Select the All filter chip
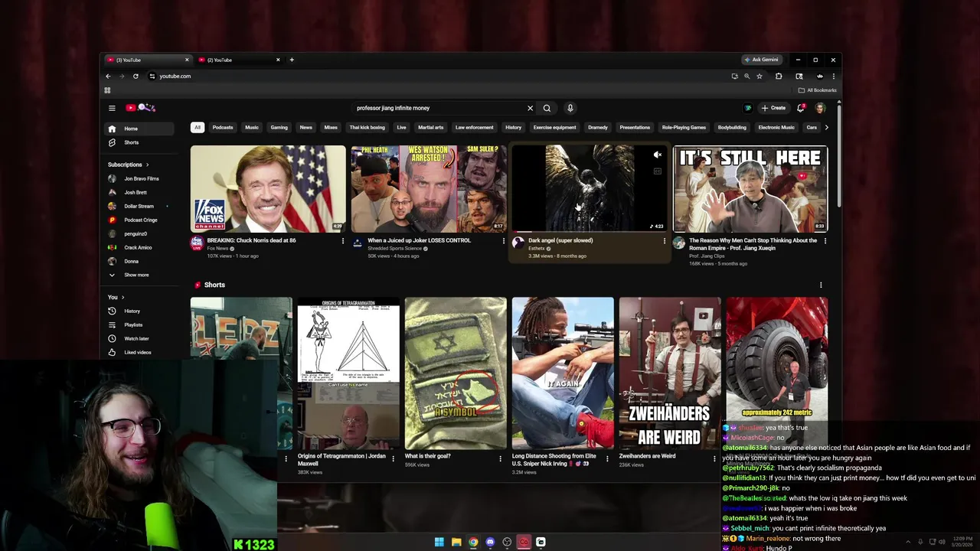The height and width of the screenshot is (551, 980). [198, 128]
